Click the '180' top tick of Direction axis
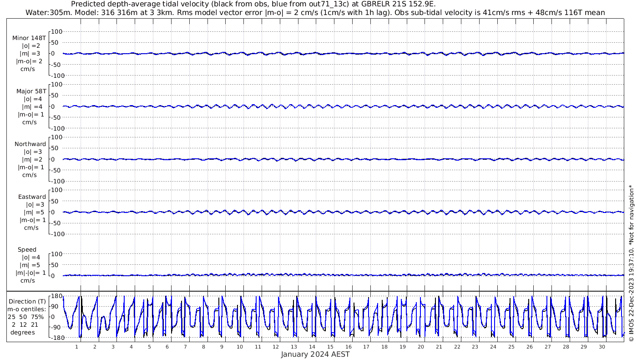Viewport: 637px width, 364px height. click(56, 296)
